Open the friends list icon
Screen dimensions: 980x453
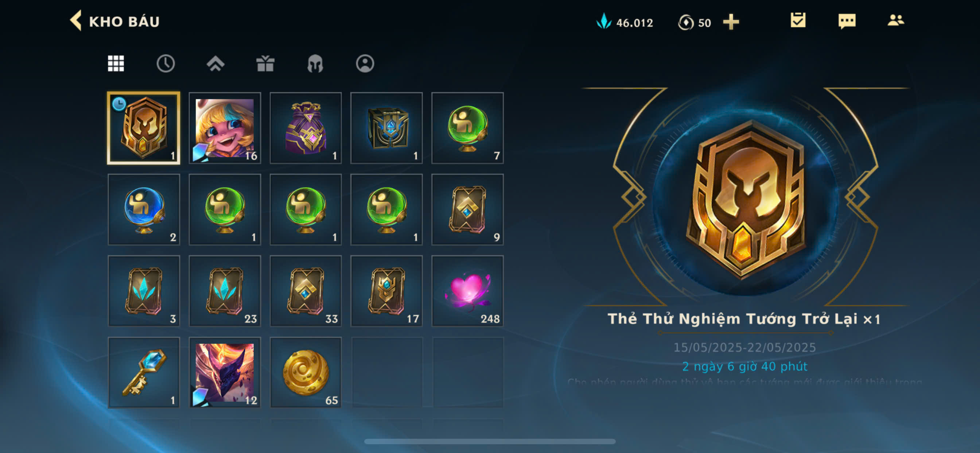pyautogui.click(x=895, y=20)
